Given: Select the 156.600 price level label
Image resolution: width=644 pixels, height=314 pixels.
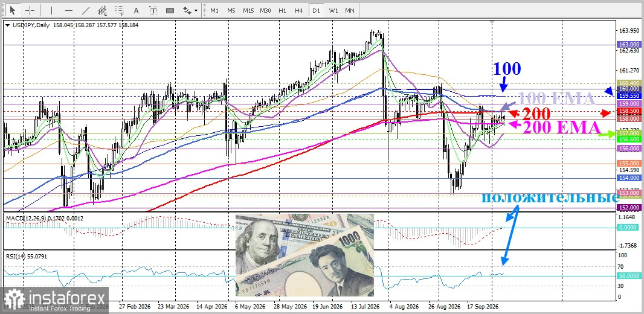Looking at the screenshot, I should (629, 139).
